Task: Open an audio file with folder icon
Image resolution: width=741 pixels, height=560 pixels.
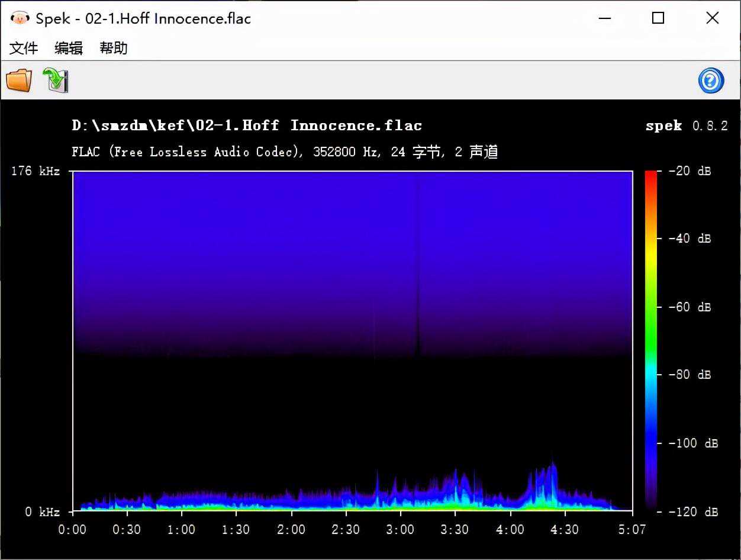Action: [19, 81]
